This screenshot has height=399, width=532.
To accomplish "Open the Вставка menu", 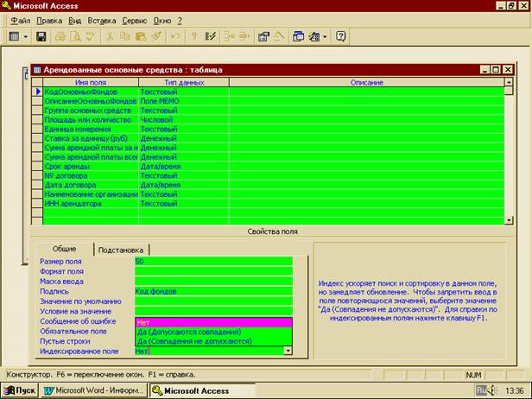I will point(100,20).
